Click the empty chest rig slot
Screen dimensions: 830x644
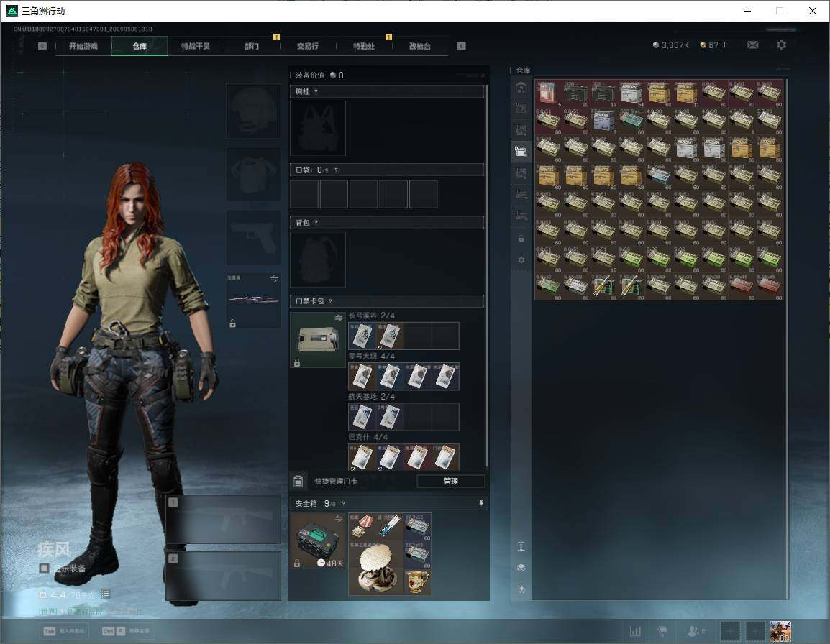coord(318,128)
